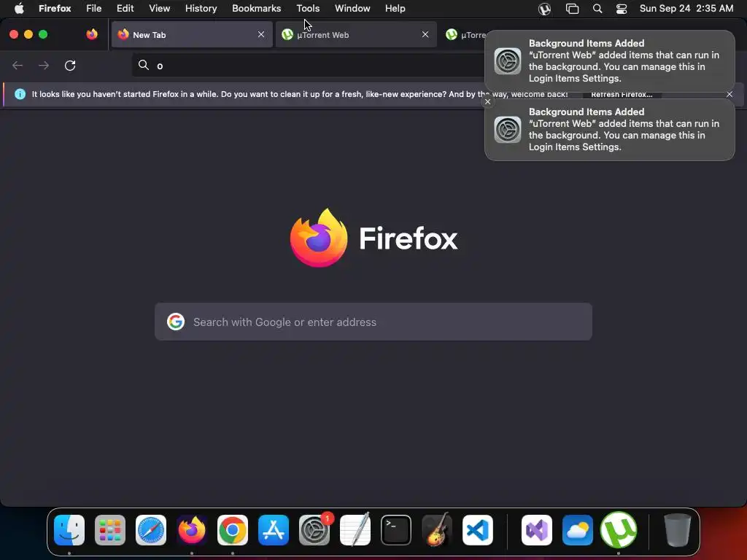Click the info icon in Firefox notification bar
Screen dimensions: 747x560
click(x=20, y=94)
